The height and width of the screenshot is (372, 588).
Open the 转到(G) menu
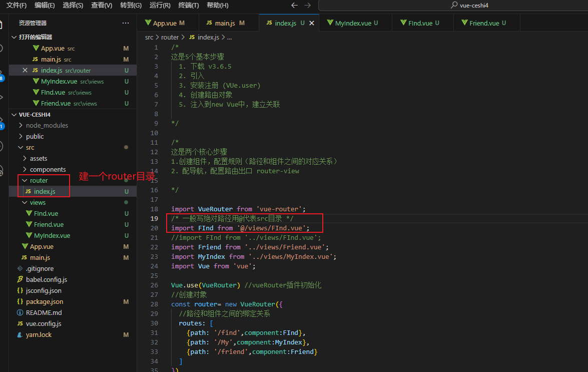131,5
